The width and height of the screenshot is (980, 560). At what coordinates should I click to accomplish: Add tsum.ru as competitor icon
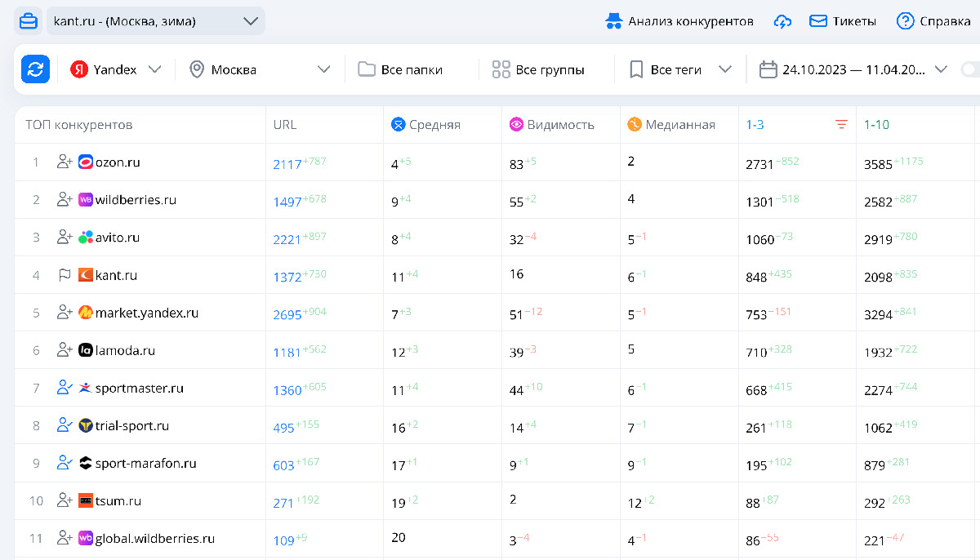(x=65, y=500)
